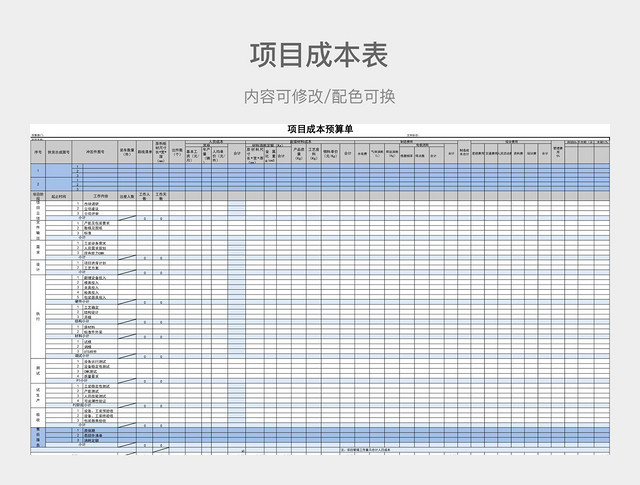Click the 执行 stage cell
Viewport: 640px width, 485px height.
(x=38, y=317)
